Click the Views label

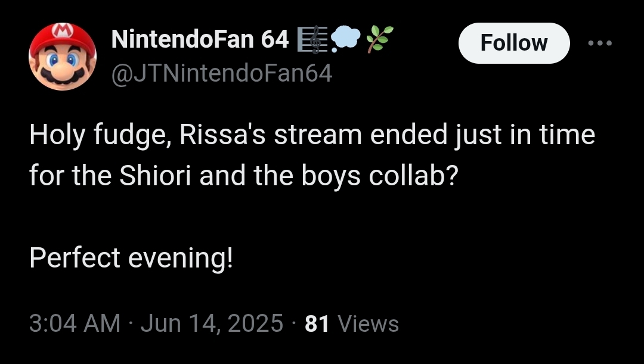(x=368, y=323)
